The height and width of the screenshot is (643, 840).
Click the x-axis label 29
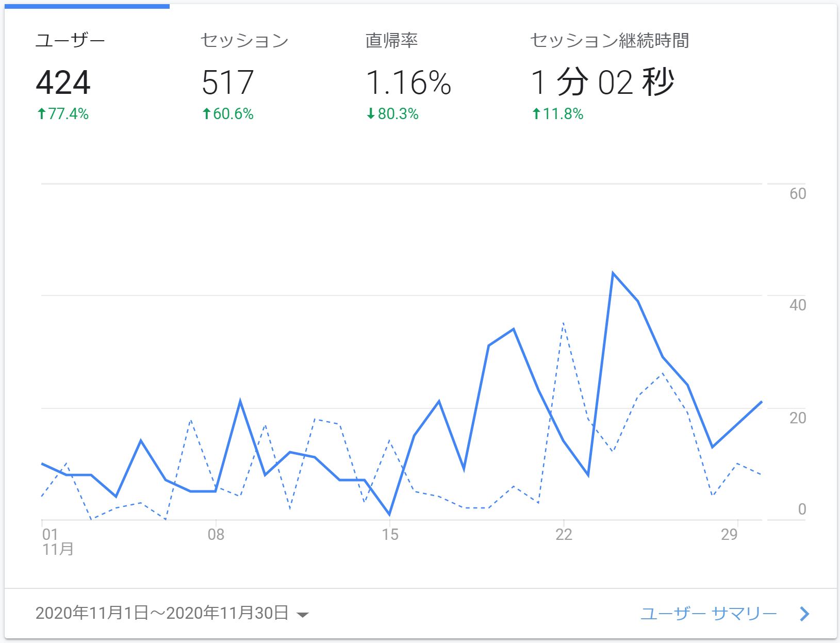point(729,535)
